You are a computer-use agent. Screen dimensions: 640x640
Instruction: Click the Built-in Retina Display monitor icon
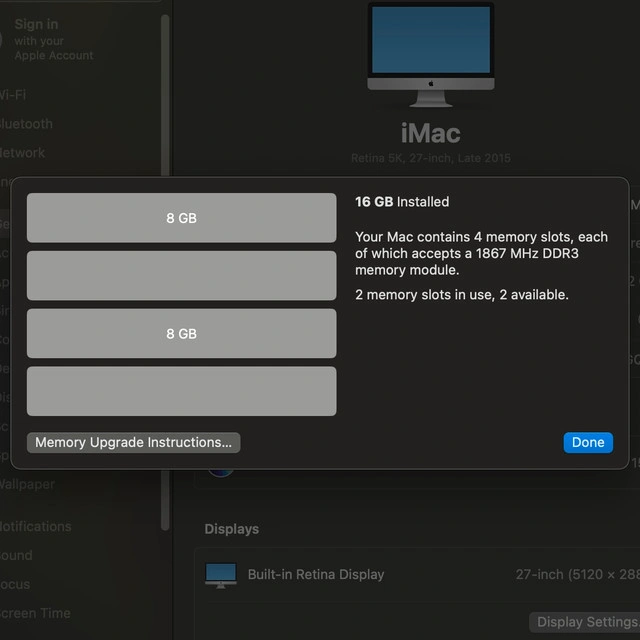click(x=221, y=574)
